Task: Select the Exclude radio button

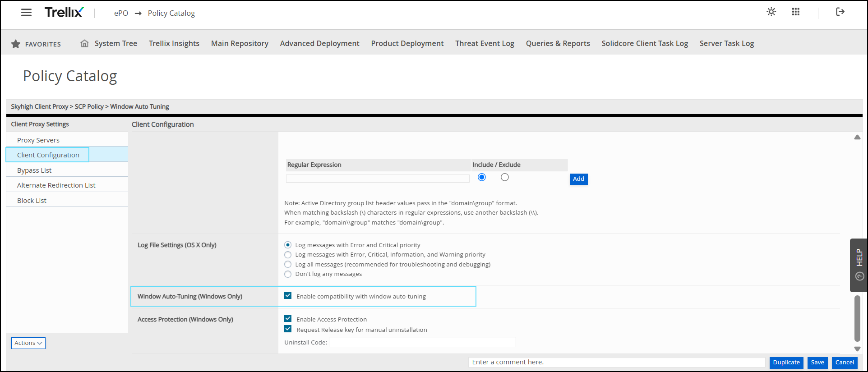Action: (505, 177)
